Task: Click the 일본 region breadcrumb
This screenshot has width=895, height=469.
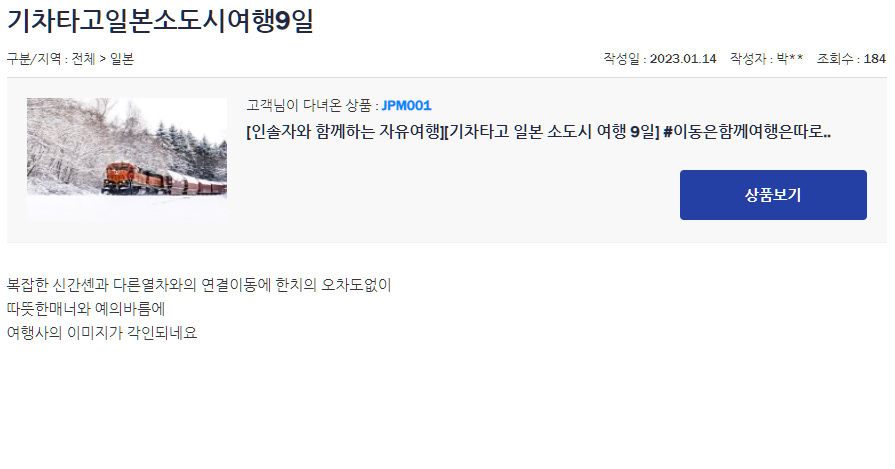Action: [x=122, y=59]
